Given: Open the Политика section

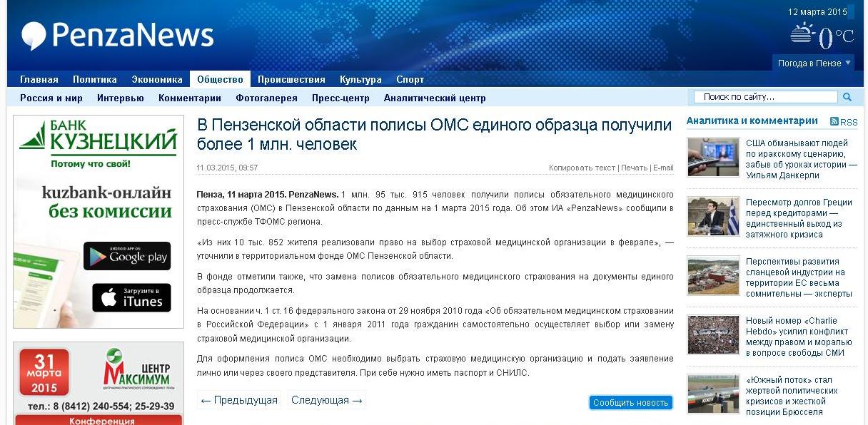Looking at the screenshot, I should point(94,79).
